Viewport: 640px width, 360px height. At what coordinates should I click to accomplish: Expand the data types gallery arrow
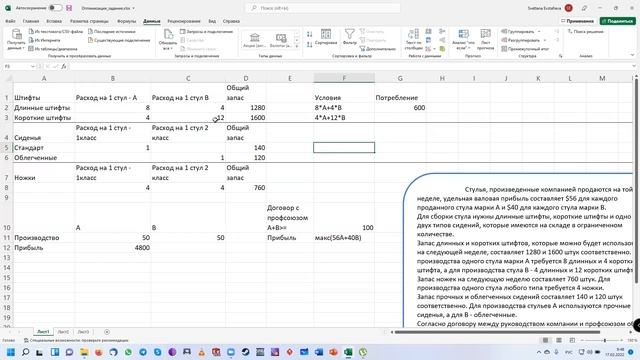pos(297,47)
